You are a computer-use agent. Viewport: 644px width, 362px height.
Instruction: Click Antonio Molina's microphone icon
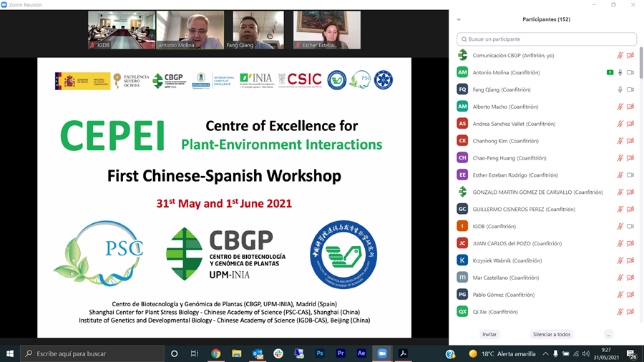tap(620, 72)
